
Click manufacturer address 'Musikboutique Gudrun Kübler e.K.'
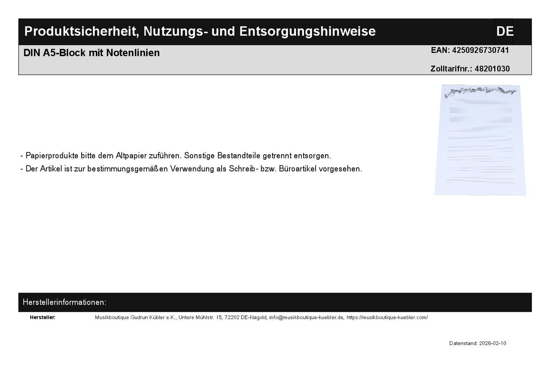pos(135,318)
